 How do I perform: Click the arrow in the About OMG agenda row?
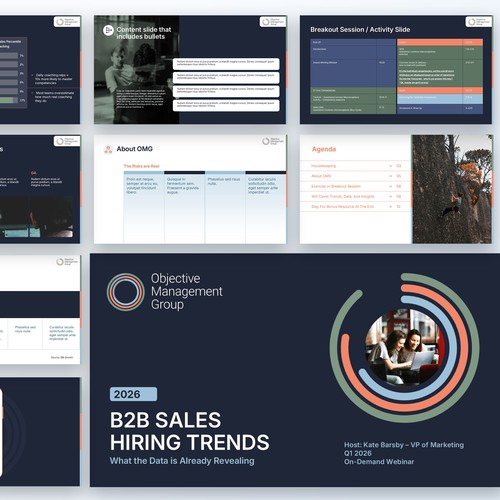[x=390, y=176]
